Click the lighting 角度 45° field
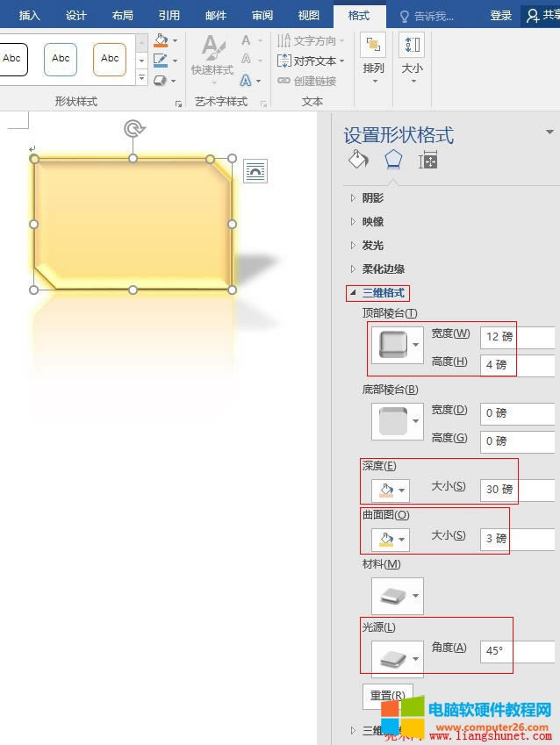The width and height of the screenshot is (560, 745). pos(518,651)
